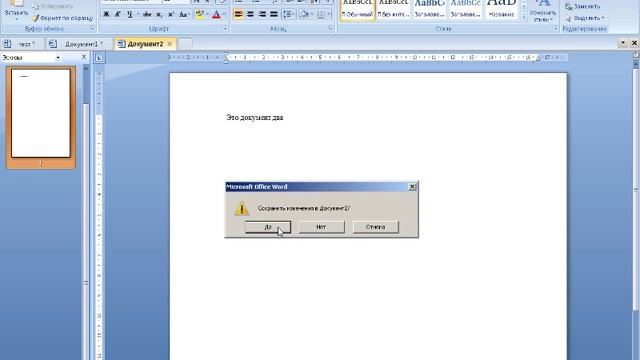The height and width of the screenshot is (360, 640).
Task: Apply the yellow text highlight color
Action: (x=200, y=14)
